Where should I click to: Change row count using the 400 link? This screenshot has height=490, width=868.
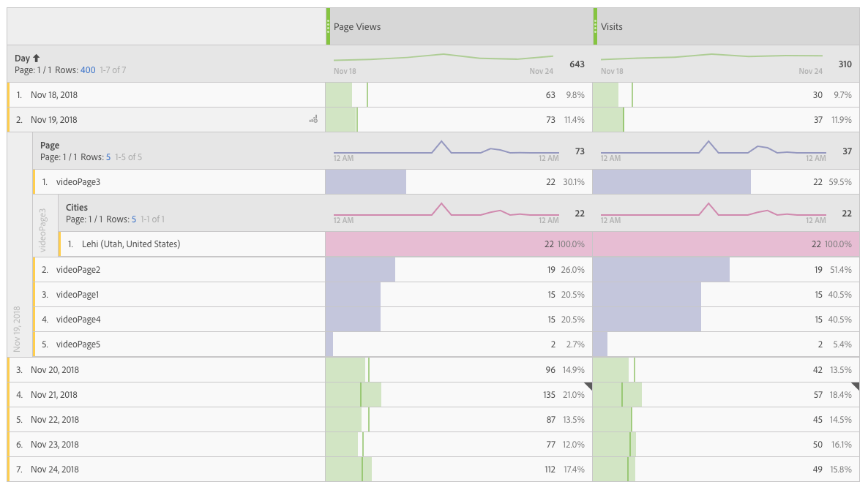coord(88,69)
